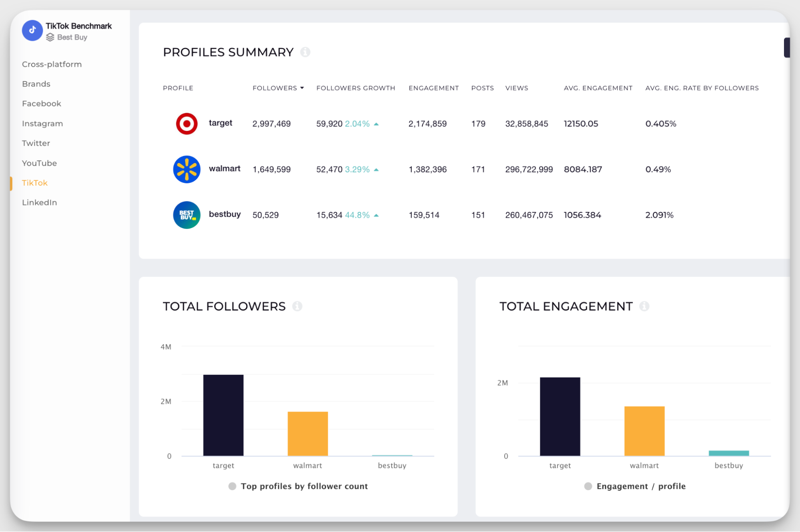Screen dimensions: 800x532
Task: Click the TikTok Benchmark logo icon
Action: [32, 30]
